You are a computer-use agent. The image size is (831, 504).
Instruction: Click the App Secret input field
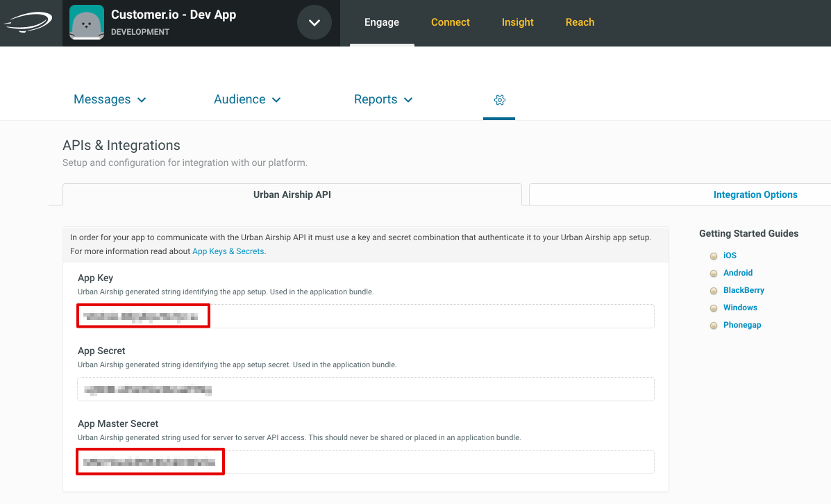click(366, 389)
